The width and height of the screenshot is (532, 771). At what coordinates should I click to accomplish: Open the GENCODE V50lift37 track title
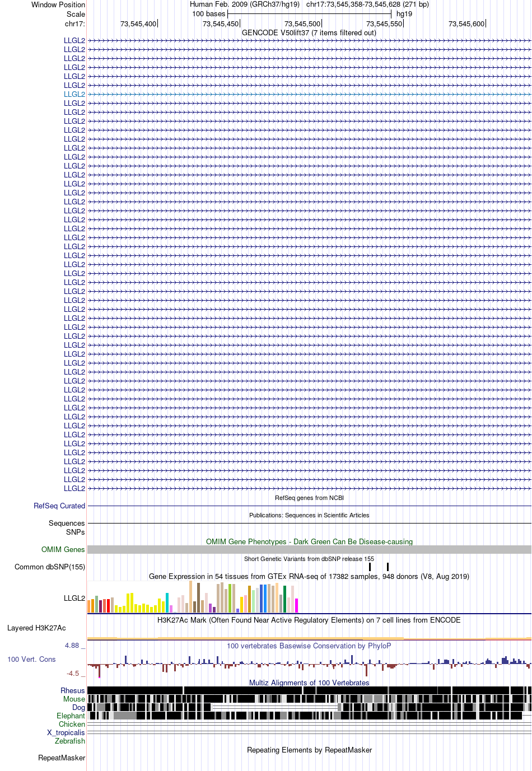309,32
